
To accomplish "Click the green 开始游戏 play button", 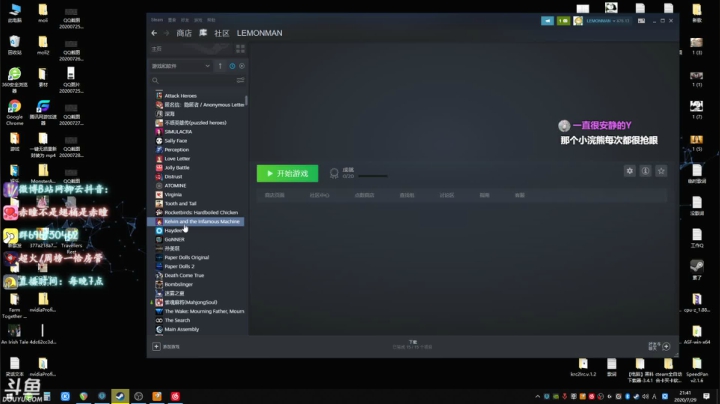I will pos(287,174).
